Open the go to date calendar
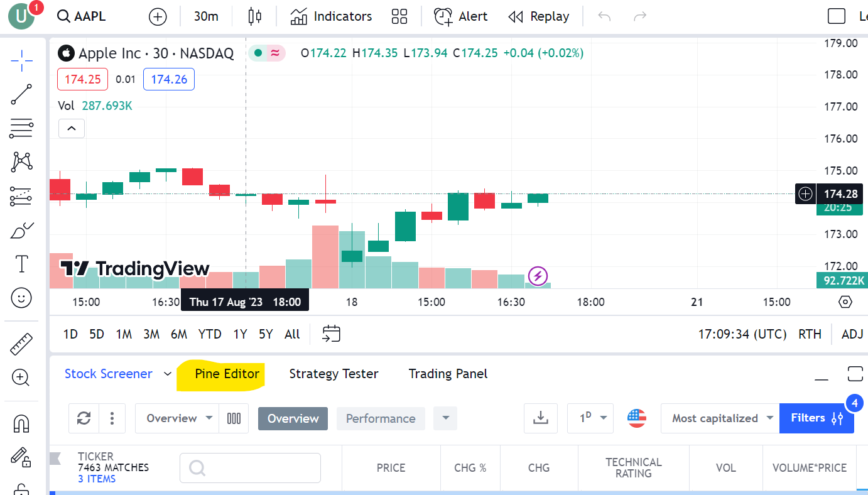The height and width of the screenshot is (495, 868). (332, 334)
